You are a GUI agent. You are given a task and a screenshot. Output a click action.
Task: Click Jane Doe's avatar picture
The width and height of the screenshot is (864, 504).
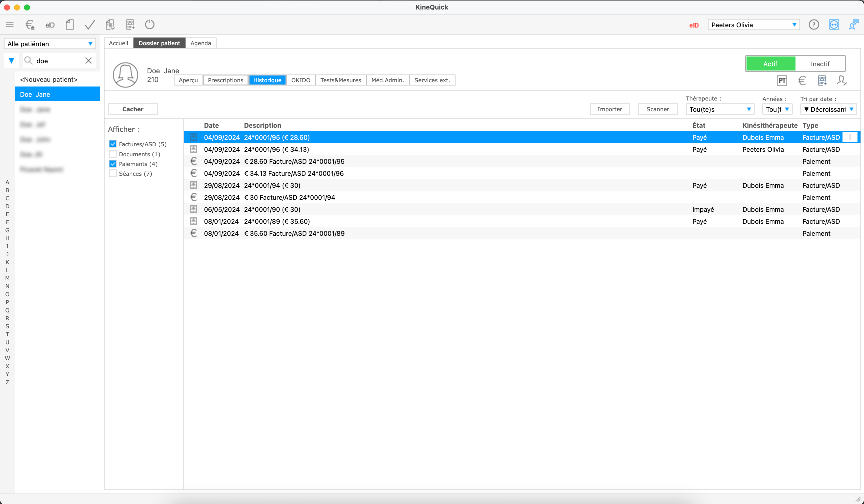click(125, 75)
